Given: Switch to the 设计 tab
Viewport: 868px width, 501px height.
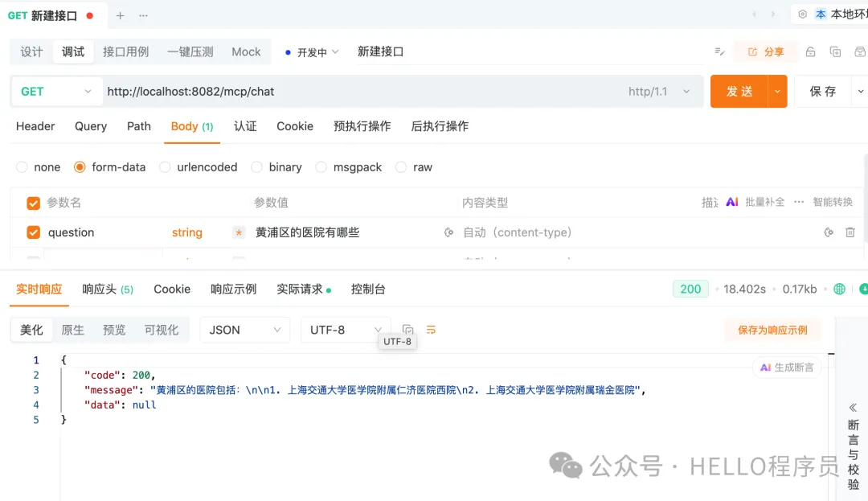Looking at the screenshot, I should 31,52.
